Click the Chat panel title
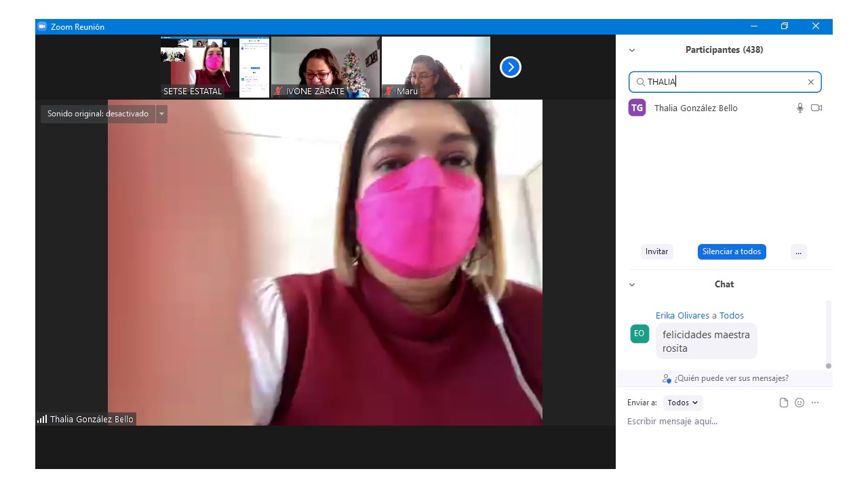 click(724, 285)
